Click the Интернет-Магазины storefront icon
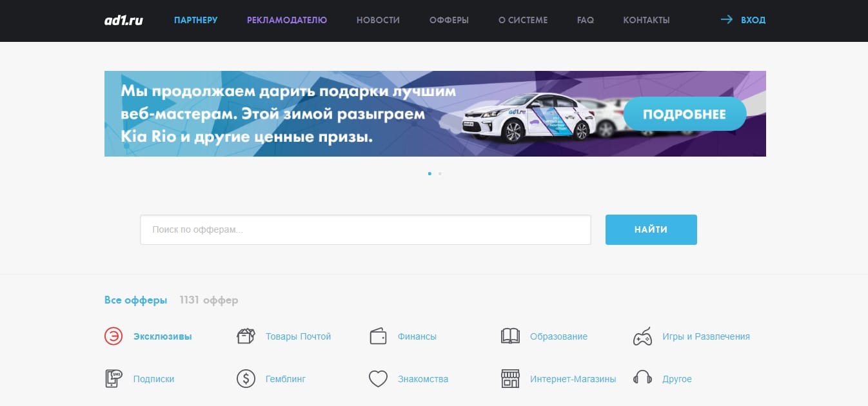868x406 pixels. (510, 379)
